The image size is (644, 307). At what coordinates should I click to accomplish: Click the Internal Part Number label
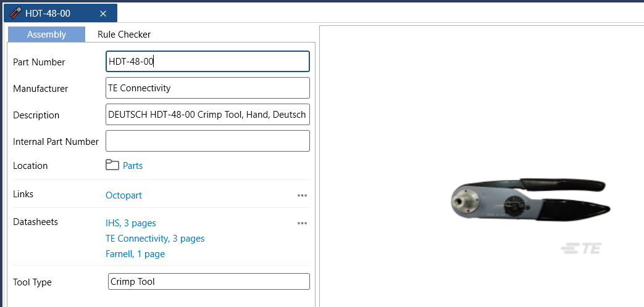(x=56, y=141)
